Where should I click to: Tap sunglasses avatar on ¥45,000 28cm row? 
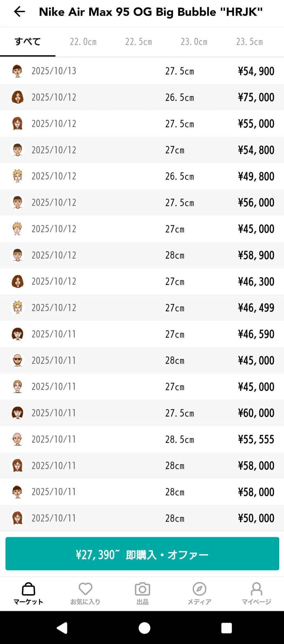17,360
